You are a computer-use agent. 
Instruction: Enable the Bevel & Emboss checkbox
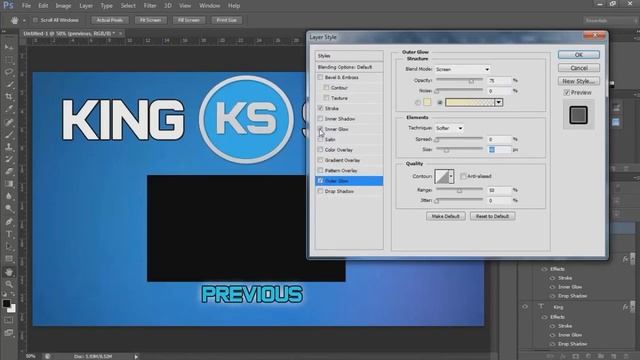pyautogui.click(x=320, y=77)
